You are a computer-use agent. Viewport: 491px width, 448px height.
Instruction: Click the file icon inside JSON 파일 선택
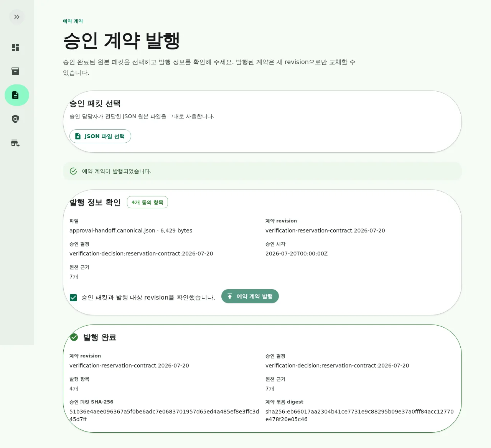click(x=78, y=136)
